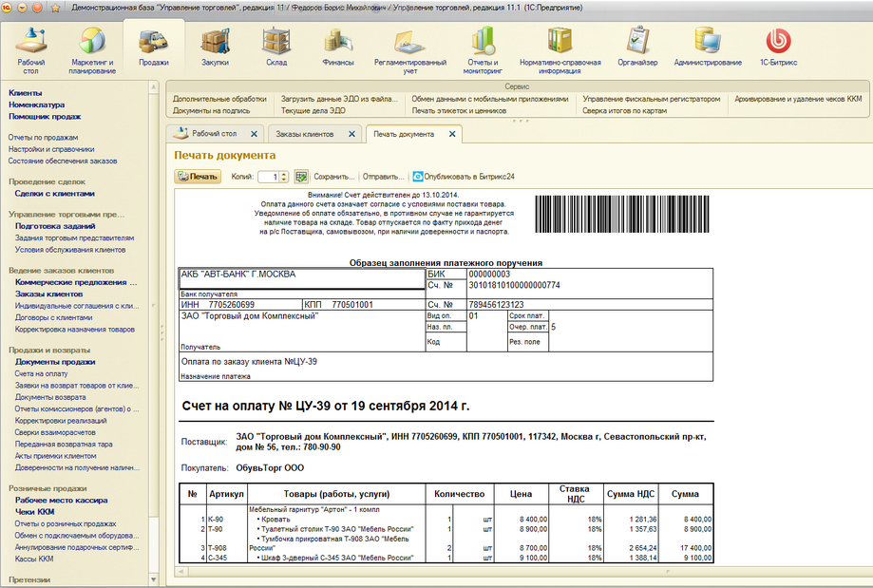Open the Продажи section

[154, 47]
